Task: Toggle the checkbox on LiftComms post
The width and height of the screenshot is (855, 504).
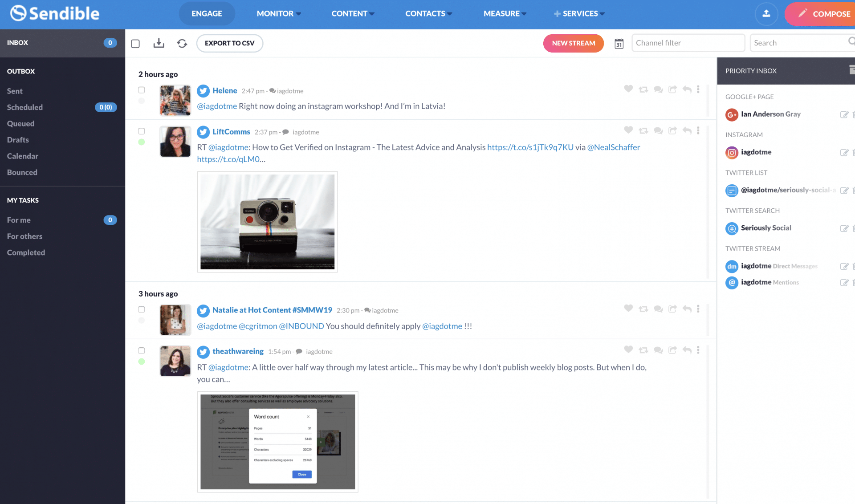Action: (142, 131)
